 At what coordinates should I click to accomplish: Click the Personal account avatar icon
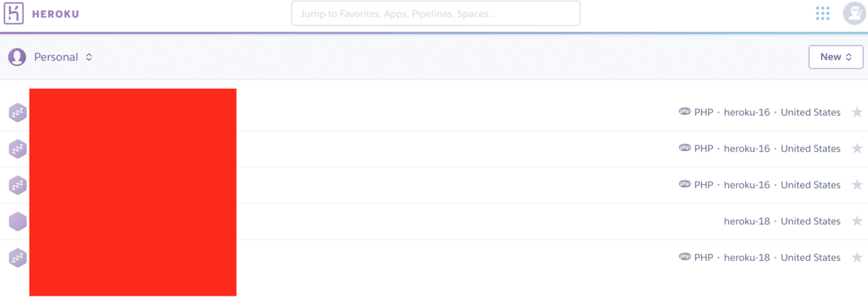tap(17, 57)
